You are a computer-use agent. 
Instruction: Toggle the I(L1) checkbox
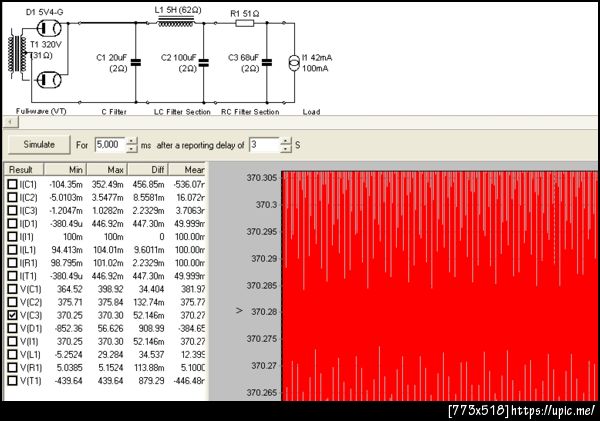pos(13,250)
